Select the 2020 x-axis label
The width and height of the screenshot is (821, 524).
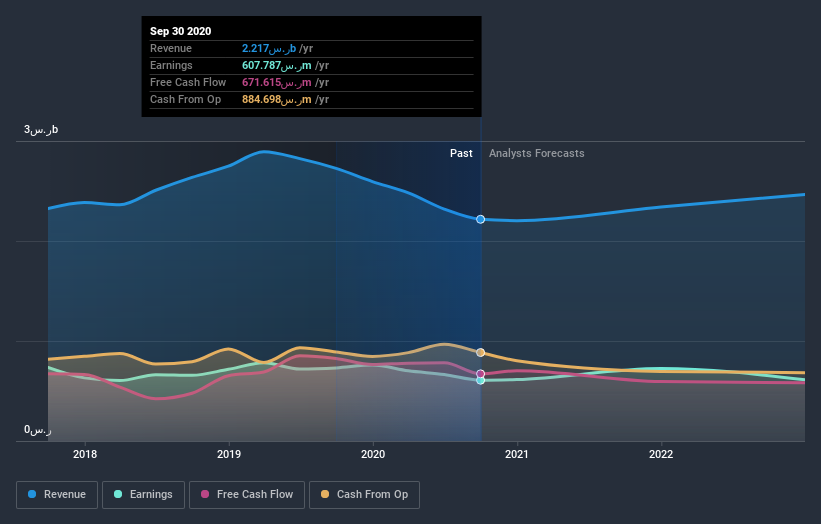coord(373,454)
